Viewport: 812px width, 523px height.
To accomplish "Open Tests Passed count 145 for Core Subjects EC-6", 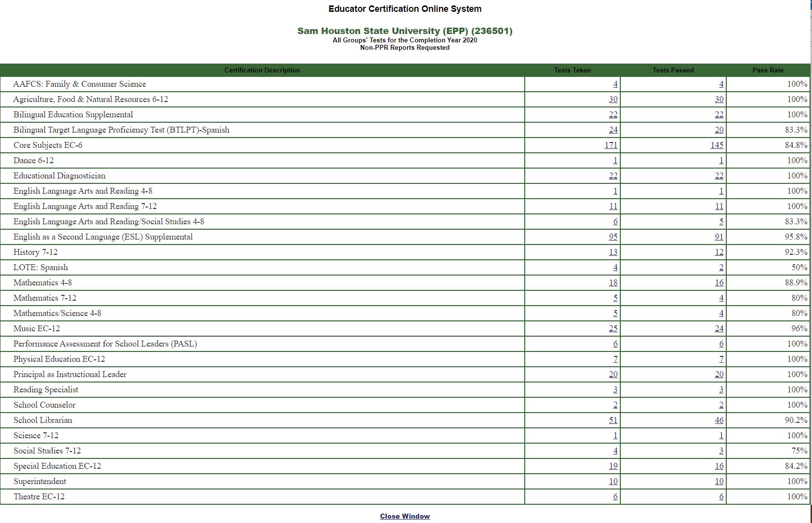I will [x=717, y=145].
